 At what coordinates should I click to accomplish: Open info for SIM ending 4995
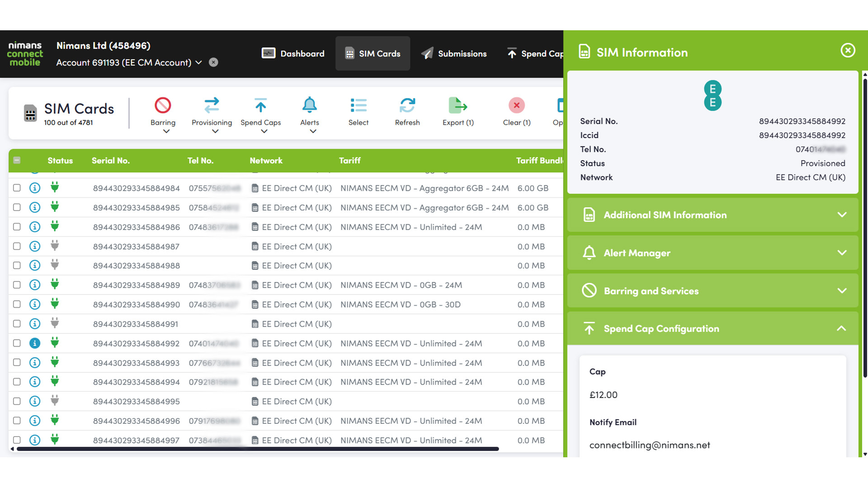coord(35,401)
